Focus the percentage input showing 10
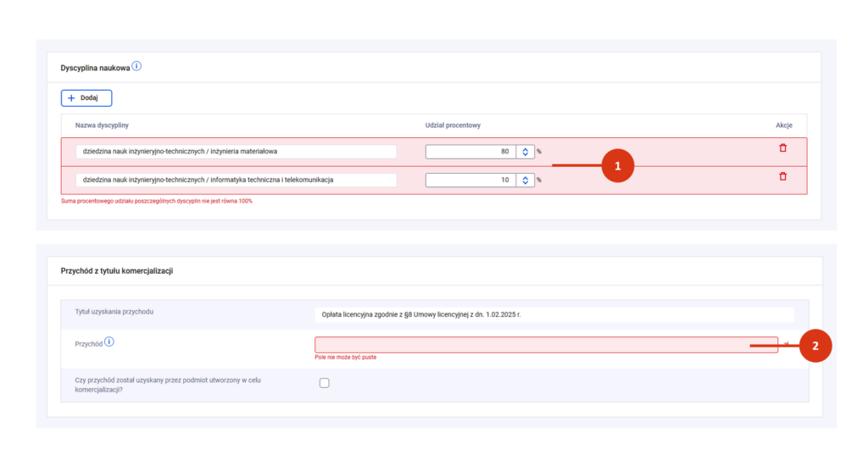Image resolution: width=868 pixels, height=466 pixels. [470, 180]
